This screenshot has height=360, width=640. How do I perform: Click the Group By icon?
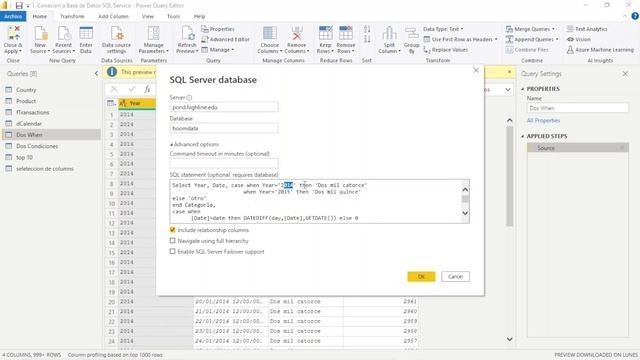tap(411, 34)
